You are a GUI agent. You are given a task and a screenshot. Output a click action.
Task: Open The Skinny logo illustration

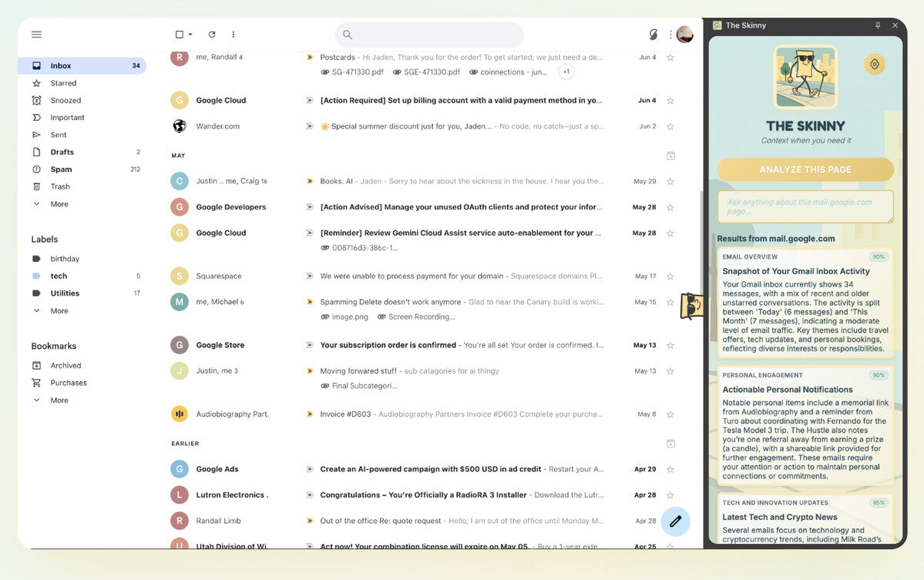(x=805, y=77)
